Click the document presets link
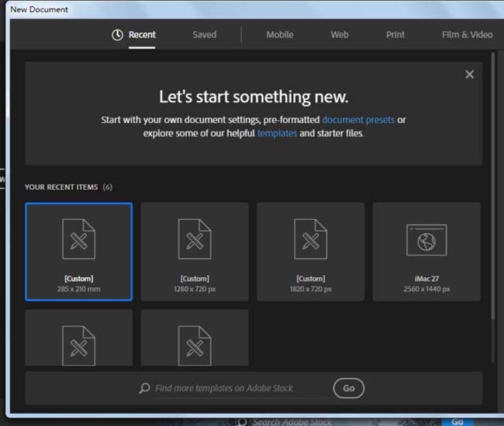Viewport: 504px width, 426px height. point(358,120)
